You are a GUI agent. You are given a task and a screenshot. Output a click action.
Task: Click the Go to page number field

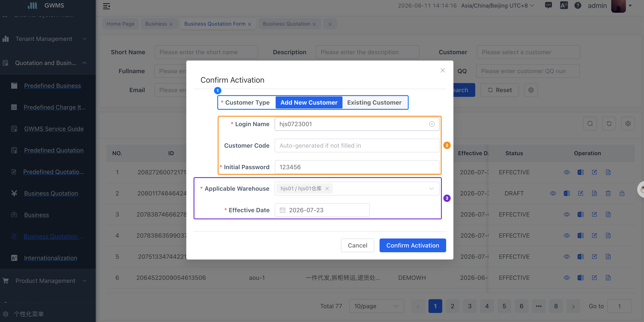619,306
